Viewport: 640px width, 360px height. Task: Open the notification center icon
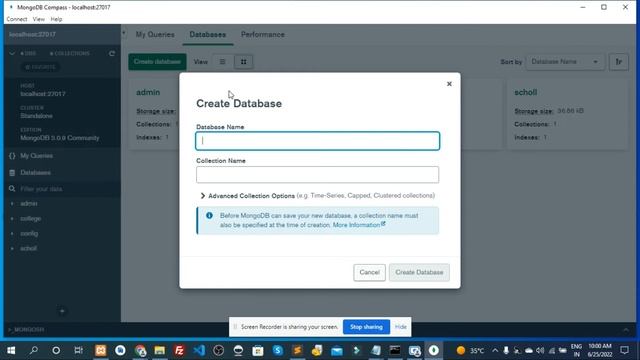click(624, 350)
